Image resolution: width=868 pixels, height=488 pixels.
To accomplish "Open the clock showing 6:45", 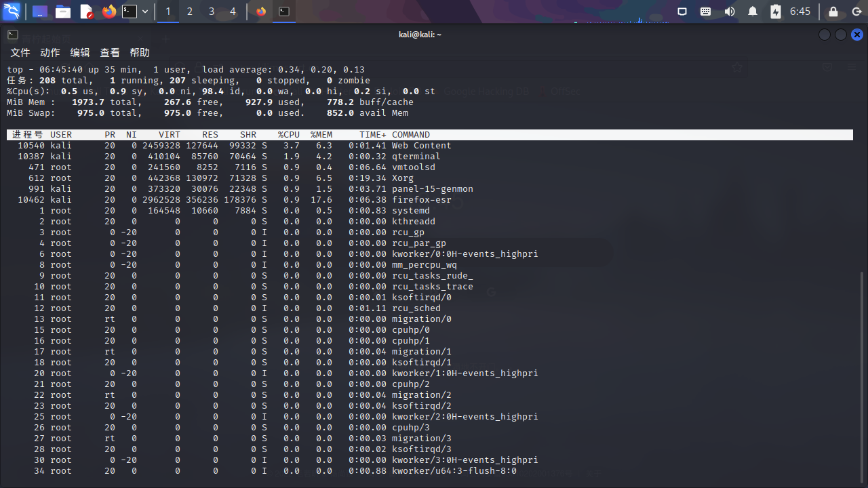I will pos(800,12).
